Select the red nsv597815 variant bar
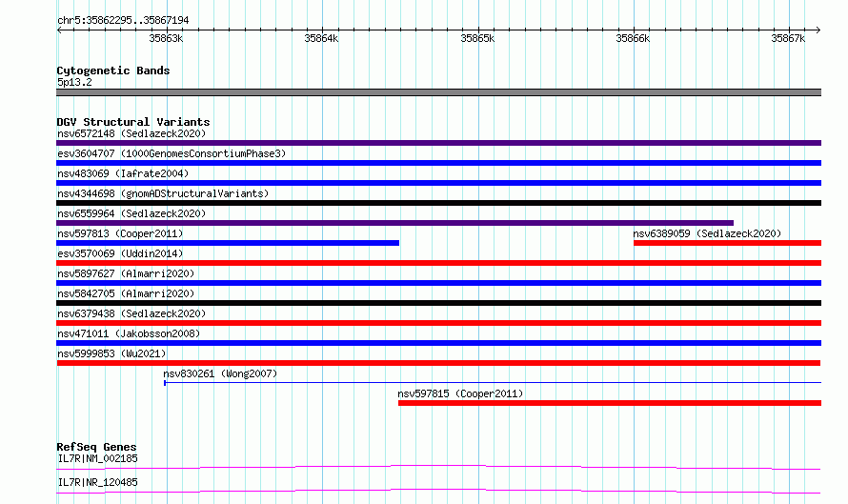 click(610, 403)
